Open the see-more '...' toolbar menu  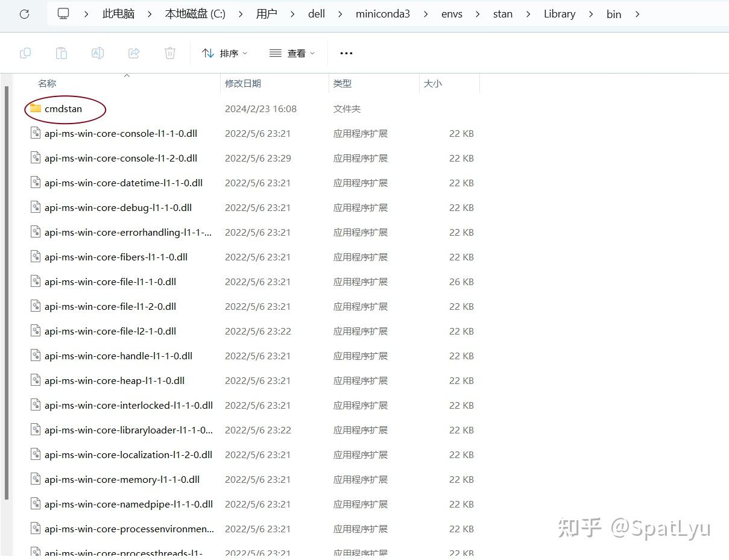[346, 53]
